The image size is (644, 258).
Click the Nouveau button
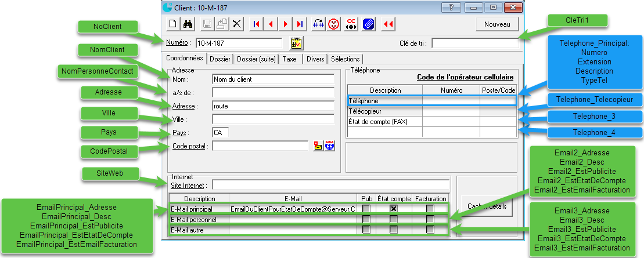tap(497, 24)
